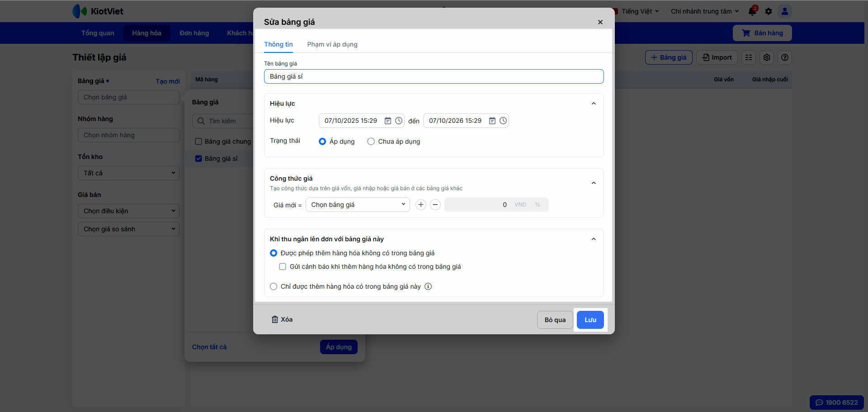Open settings gear in top header
This screenshot has width=868, height=412.
769,11
